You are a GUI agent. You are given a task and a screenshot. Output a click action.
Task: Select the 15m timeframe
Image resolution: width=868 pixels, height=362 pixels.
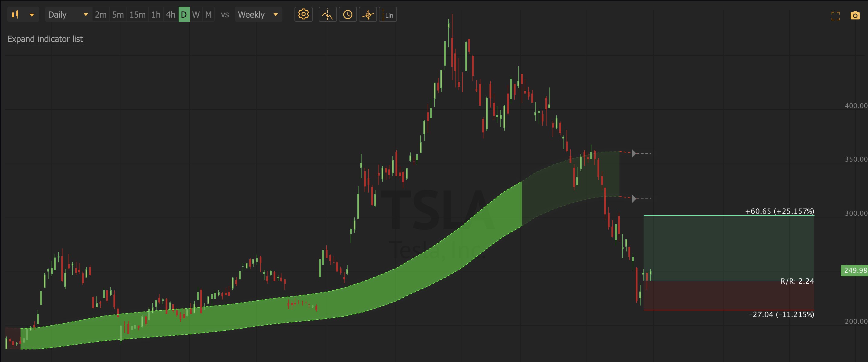pyautogui.click(x=137, y=15)
